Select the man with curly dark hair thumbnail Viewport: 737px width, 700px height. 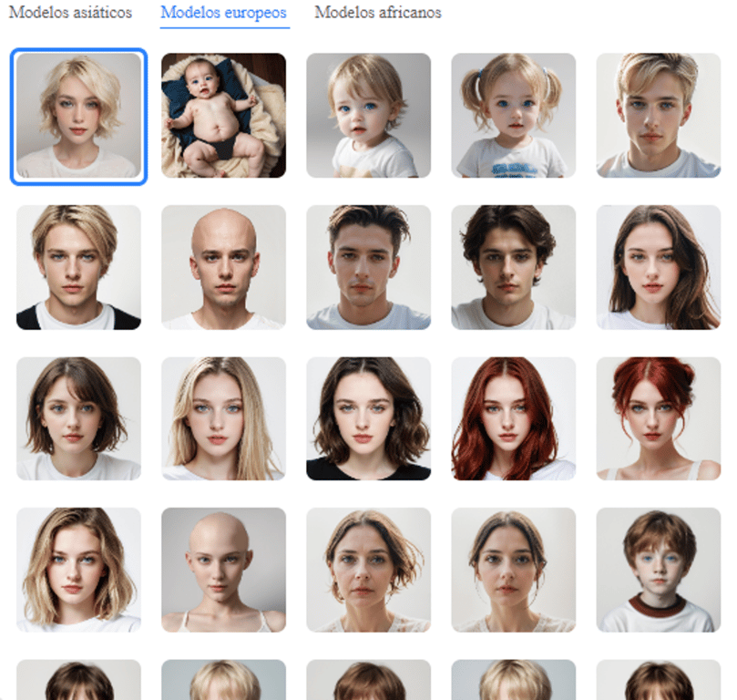coord(514,267)
